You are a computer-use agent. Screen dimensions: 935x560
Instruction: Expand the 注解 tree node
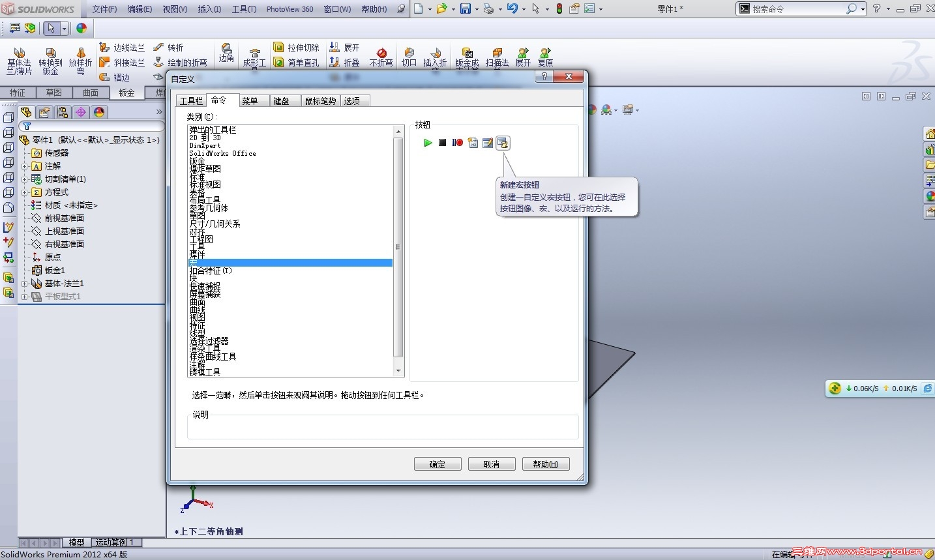coord(24,166)
